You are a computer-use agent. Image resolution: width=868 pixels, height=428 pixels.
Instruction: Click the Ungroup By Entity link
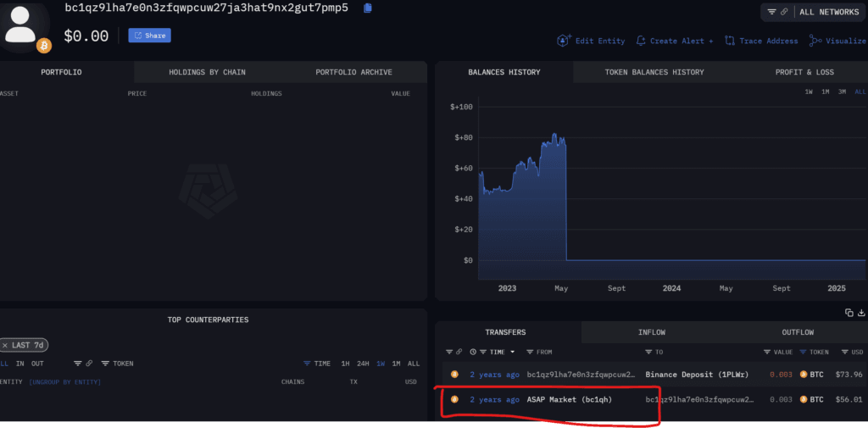point(65,382)
